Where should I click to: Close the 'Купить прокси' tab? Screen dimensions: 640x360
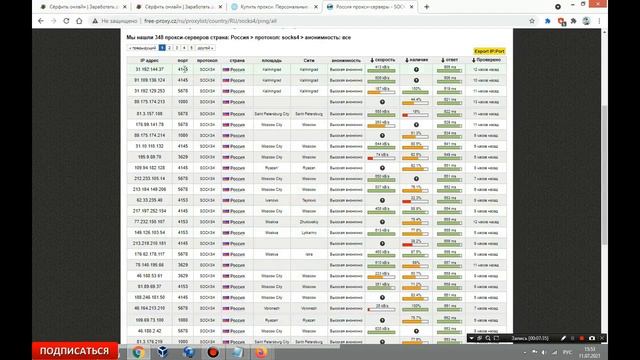(x=316, y=7)
